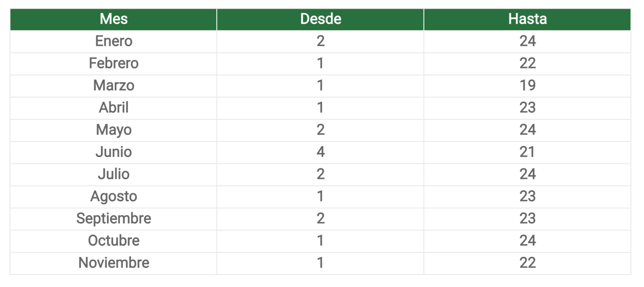This screenshot has height=287, width=644.
Task: Click the Agosto row label
Action: pyautogui.click(x=114, y=197)
